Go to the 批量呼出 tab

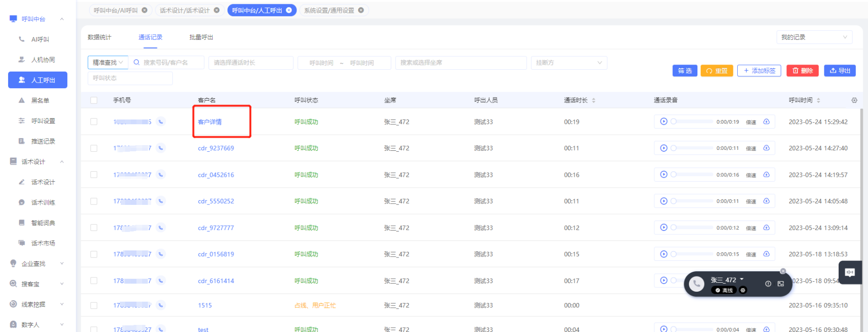[x=201, y=37]
